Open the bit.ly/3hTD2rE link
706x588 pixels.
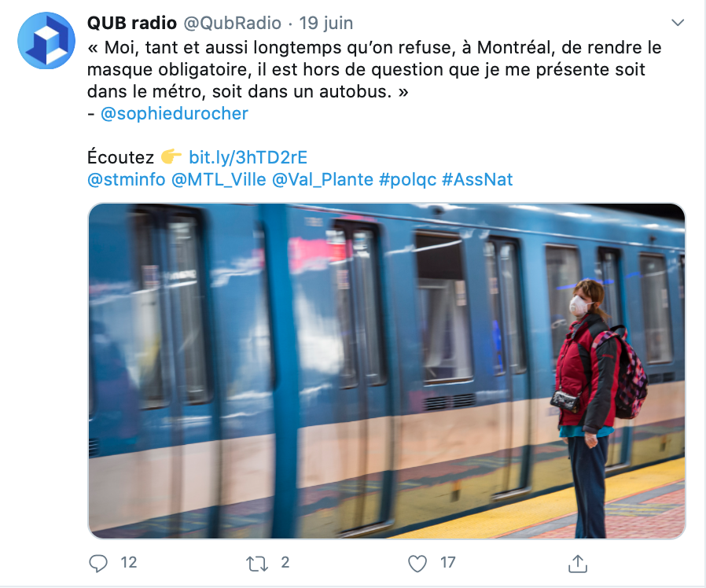click(x=248, y=157)
